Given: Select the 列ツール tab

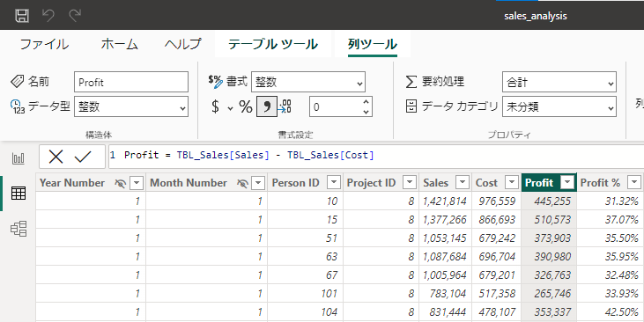Looking at the screenshot, I should point(373,44).
